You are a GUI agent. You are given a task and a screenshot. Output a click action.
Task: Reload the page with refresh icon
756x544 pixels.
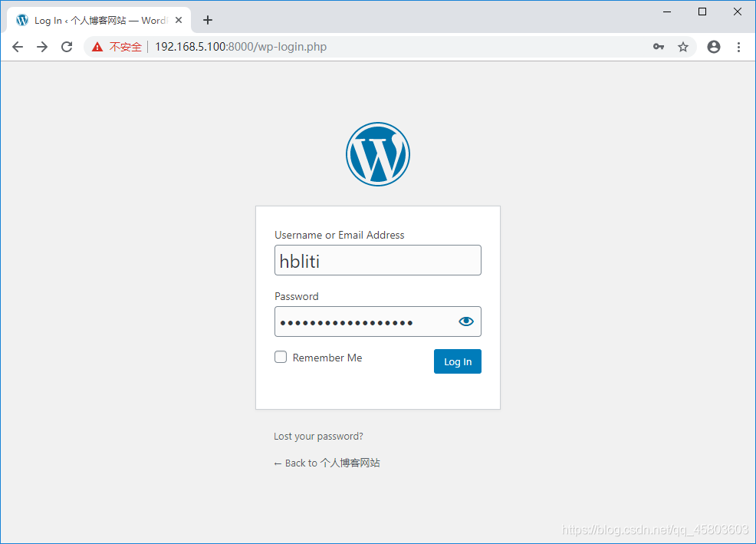(67, 47)
